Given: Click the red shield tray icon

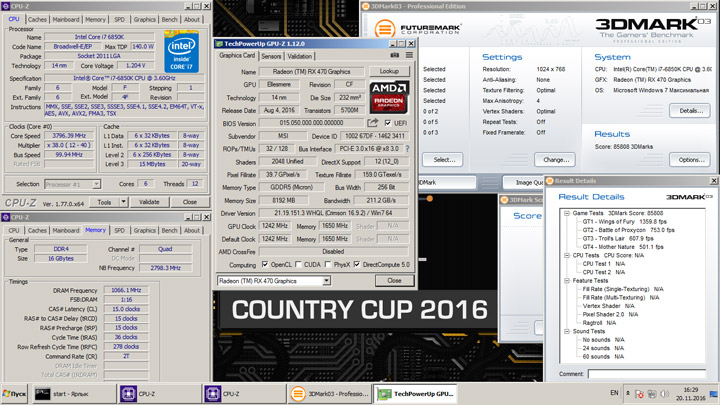Looking at the screenshot, I should click(x=639, y=394).
